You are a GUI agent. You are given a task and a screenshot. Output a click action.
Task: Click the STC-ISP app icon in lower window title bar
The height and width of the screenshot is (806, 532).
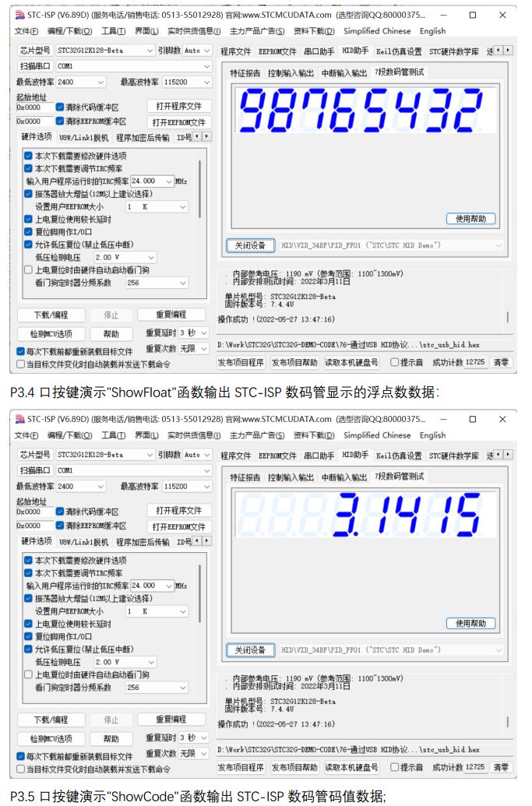click(19, 420)
